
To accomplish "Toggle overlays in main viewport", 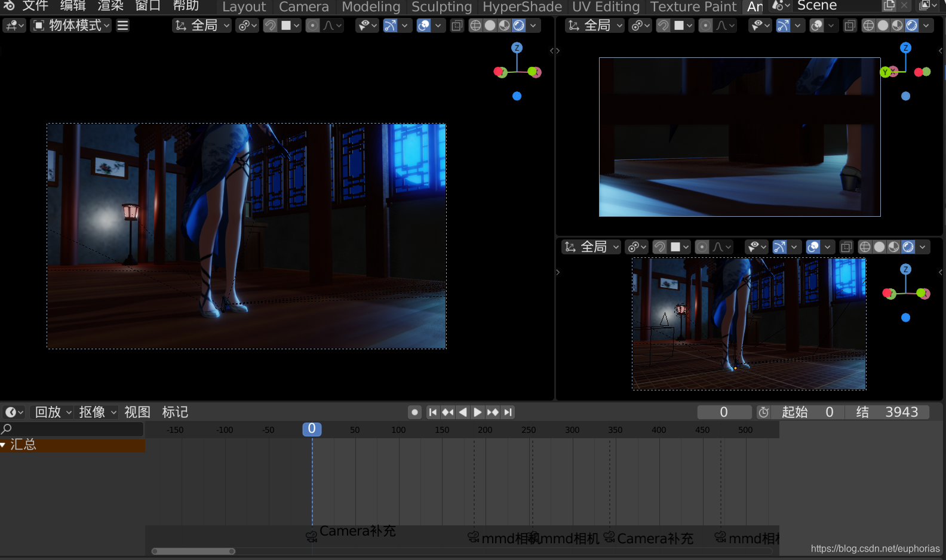I will [423, 26].
